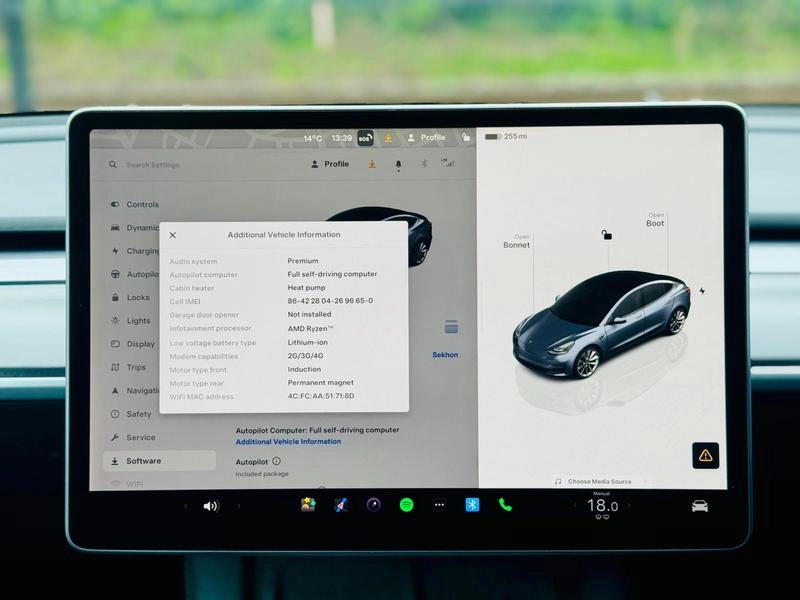Click lock icon in top status bar
Screen dimensions: 800x600
click(x=466, y=137)
